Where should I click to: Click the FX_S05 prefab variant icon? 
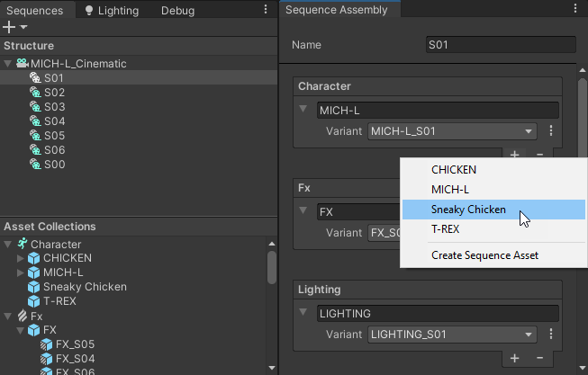coord(46,344)
